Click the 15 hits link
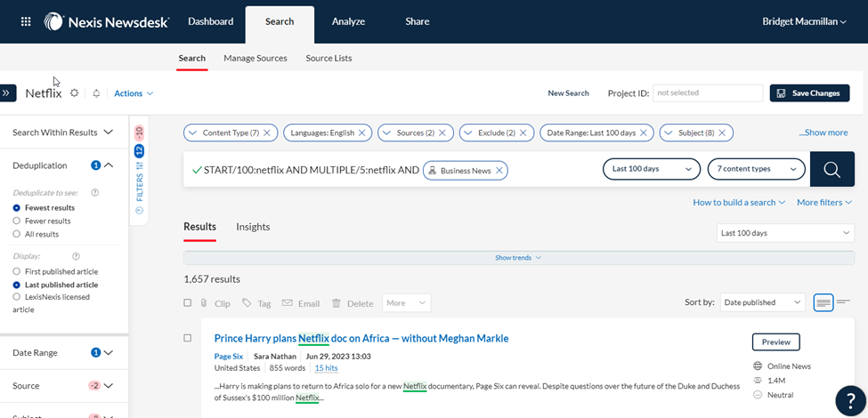The image size is (868, 418). 327,368
